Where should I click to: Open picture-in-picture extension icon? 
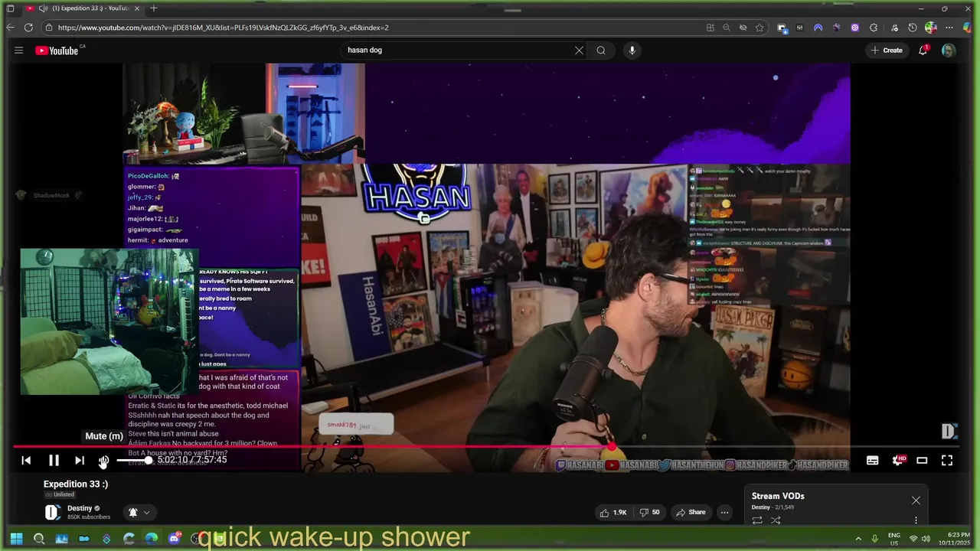[782, 28]
